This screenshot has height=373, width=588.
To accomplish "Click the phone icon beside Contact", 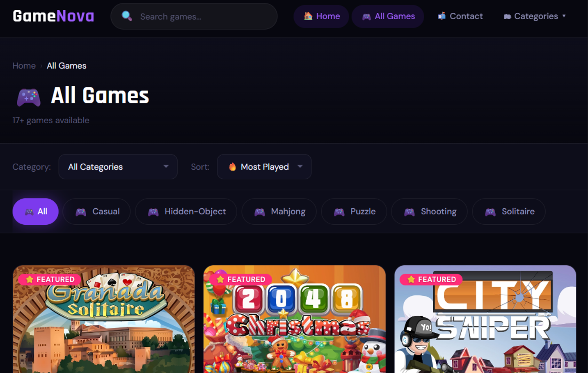I will (x=442, y=16).
